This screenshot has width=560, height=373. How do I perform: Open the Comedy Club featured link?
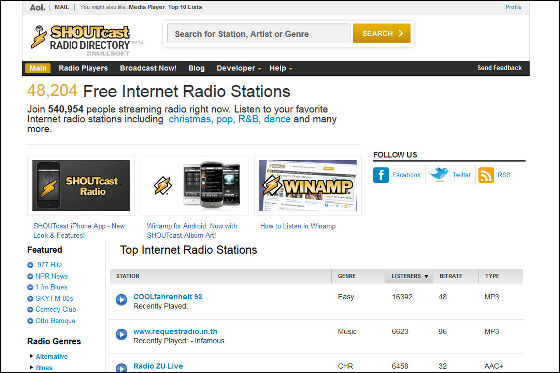[56, 309]
